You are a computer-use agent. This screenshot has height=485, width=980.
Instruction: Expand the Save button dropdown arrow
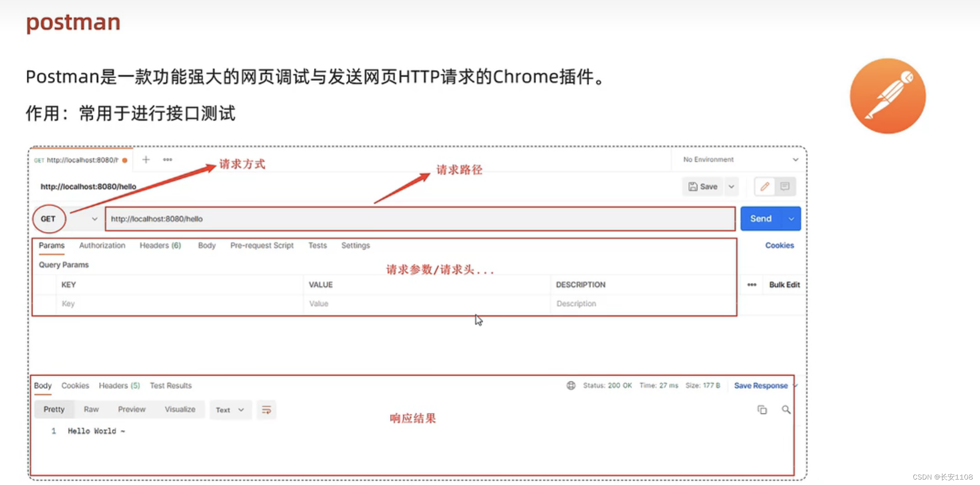coord(731,187)
